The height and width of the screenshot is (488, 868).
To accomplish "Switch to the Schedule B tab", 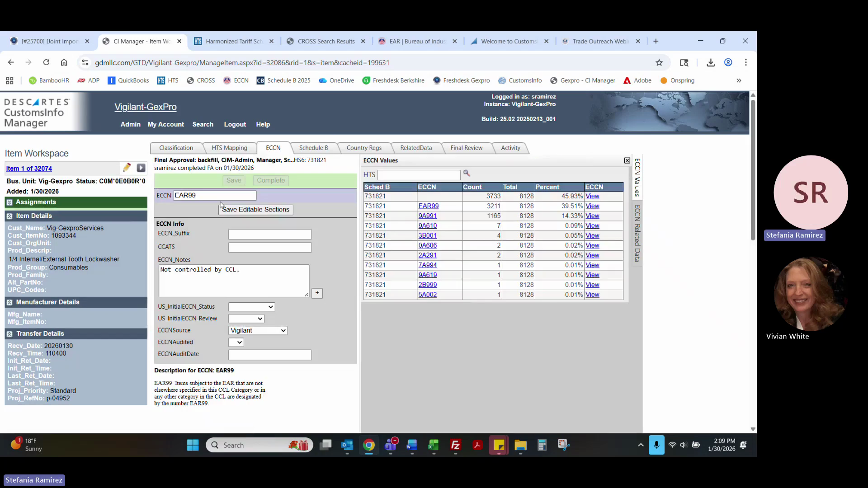I will point(313,148).
